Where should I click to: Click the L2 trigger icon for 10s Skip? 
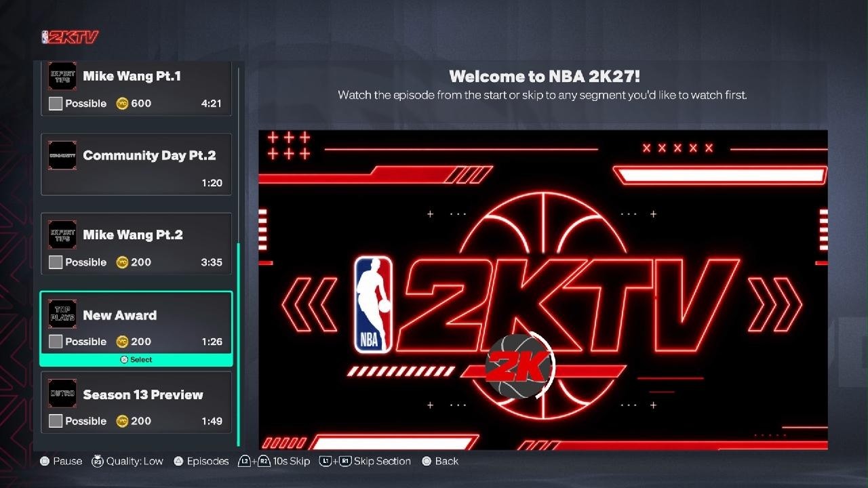tap(244, 461)
